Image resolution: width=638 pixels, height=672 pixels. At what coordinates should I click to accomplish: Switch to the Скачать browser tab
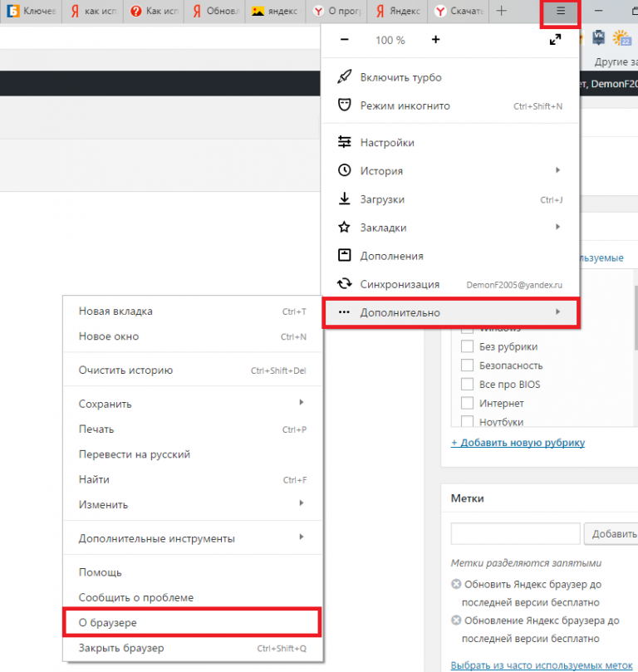(458, 11)
